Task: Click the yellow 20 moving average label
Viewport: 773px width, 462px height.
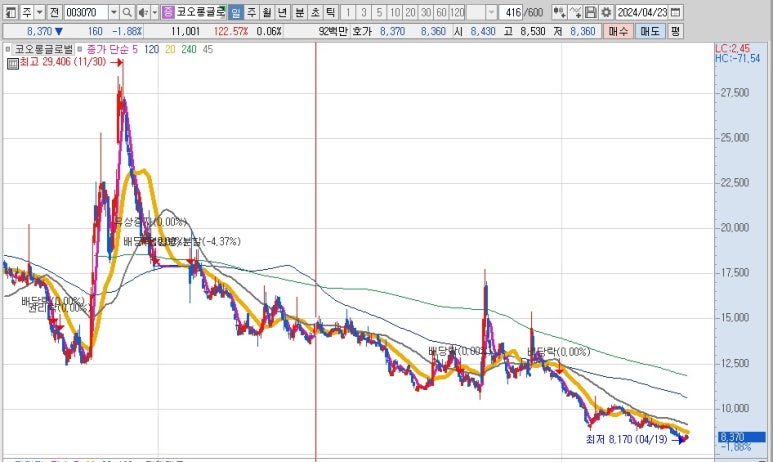Action: click(170, 48)
